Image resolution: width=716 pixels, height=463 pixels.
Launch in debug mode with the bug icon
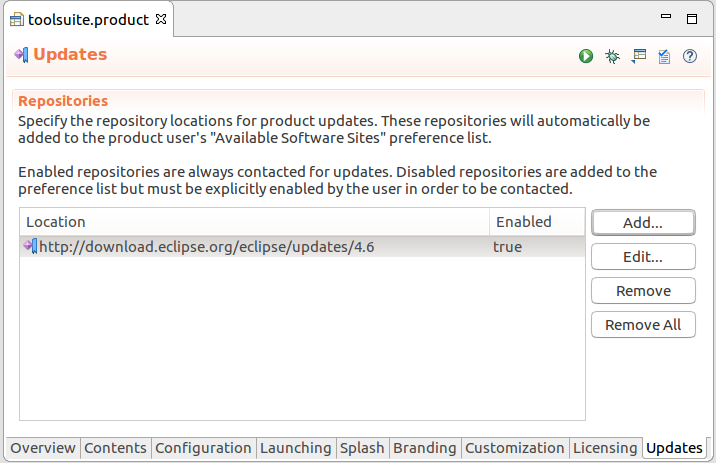point(612,56)
